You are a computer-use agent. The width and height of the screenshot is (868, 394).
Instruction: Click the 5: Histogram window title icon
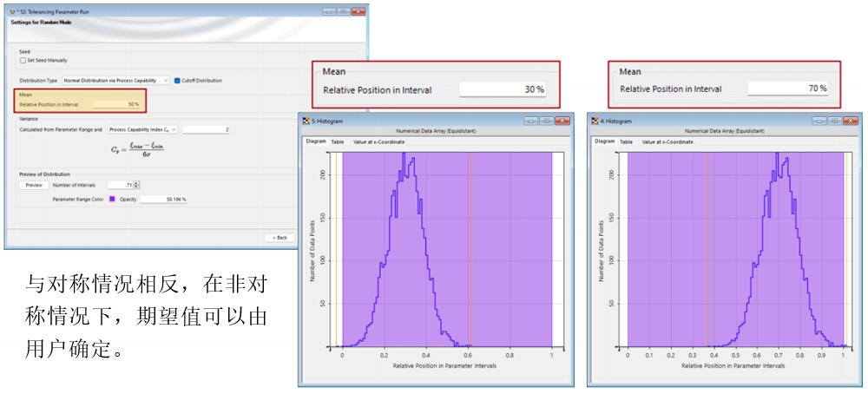click(306, 121)
